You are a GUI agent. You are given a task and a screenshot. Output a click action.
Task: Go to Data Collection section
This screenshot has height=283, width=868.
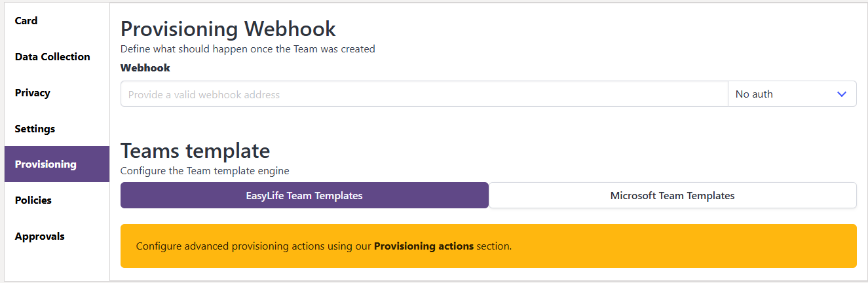[52, 57]
